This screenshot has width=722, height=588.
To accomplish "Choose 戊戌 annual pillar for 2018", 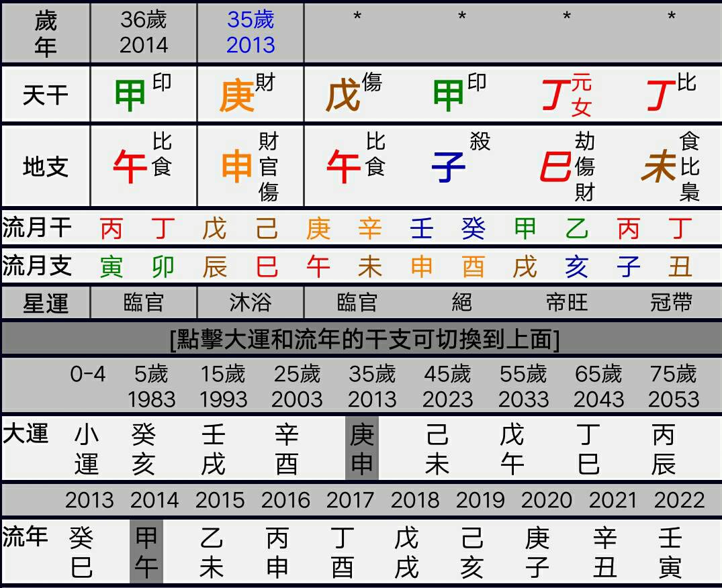I will tap(406, 552).
